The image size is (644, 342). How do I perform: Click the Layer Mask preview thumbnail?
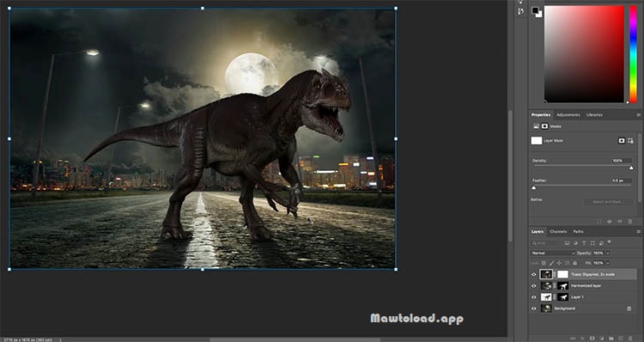click(537, 141)
